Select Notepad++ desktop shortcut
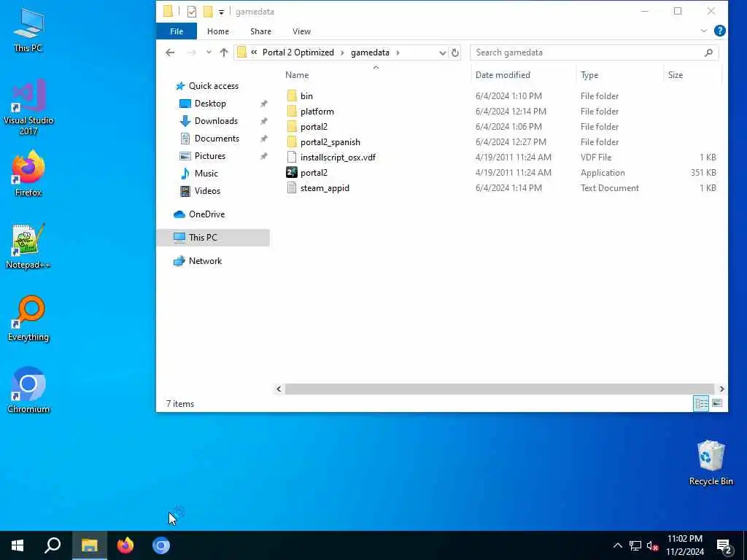 point(28,246)
